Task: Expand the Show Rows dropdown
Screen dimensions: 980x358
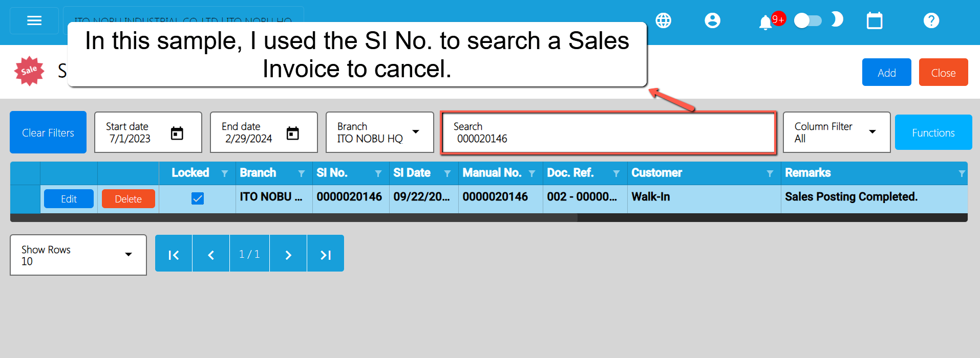Action: tap(128, 255)
